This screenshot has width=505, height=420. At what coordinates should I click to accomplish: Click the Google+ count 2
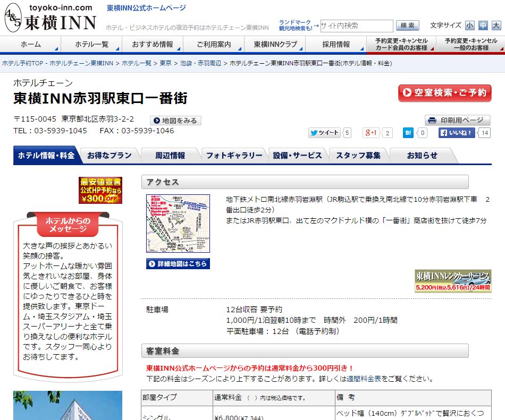[388, 133]
